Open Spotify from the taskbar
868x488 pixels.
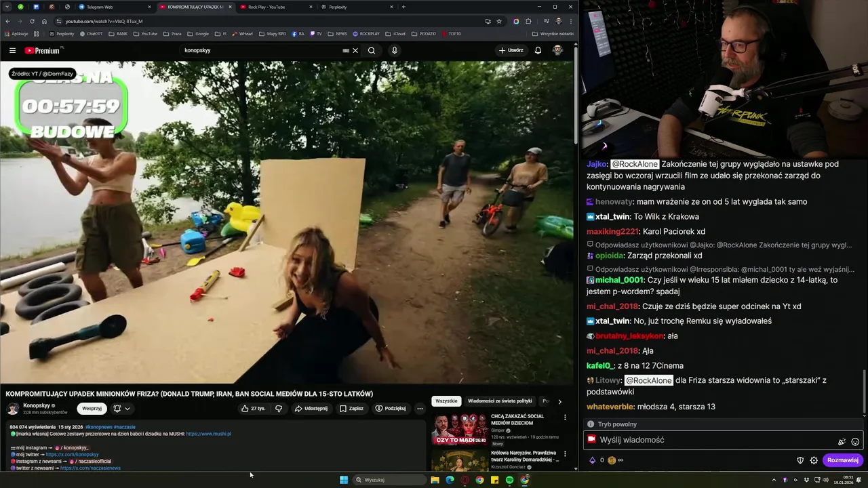pyautogui.click(x=509, y=480)
